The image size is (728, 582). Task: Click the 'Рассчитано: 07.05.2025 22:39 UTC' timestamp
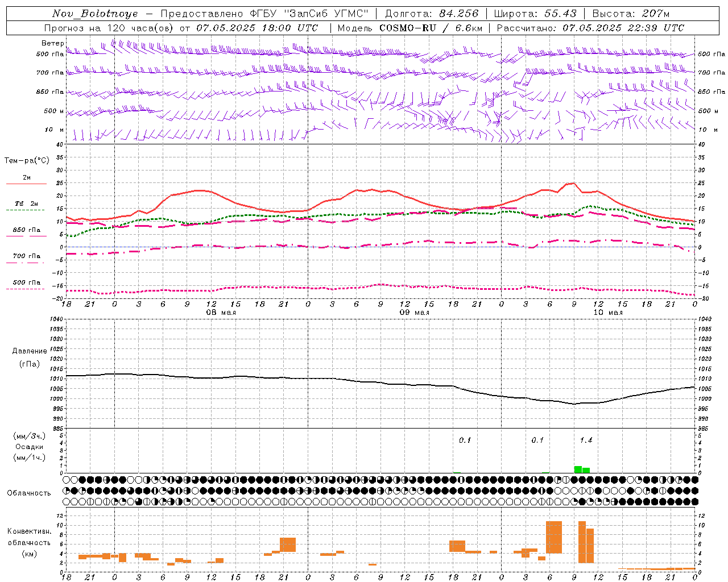click(590, 28)
